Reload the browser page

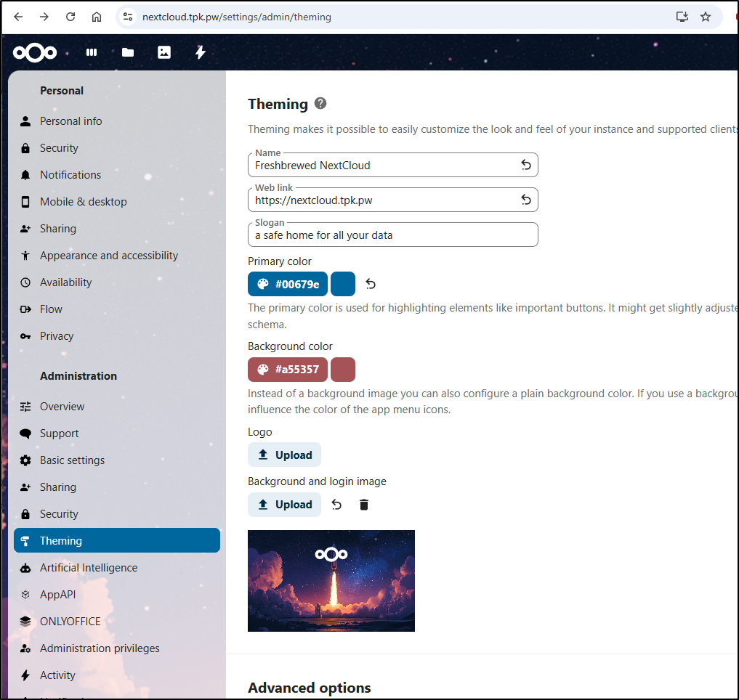pos(70,17)
